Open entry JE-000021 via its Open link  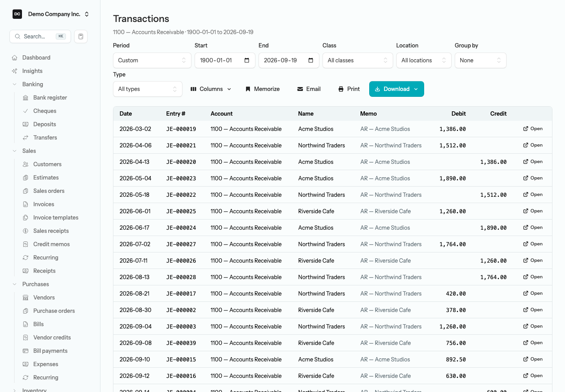(x=533, y=145)
